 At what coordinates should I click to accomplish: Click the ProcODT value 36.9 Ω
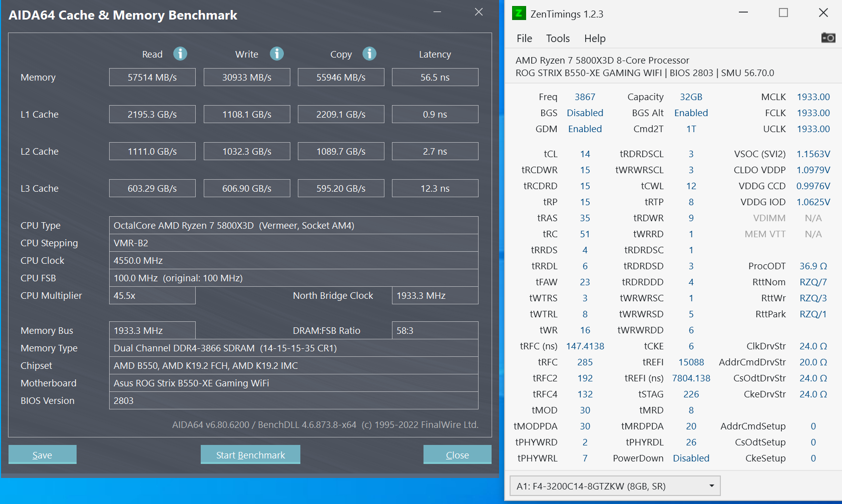pyautogui.click(x=813, y=266)
